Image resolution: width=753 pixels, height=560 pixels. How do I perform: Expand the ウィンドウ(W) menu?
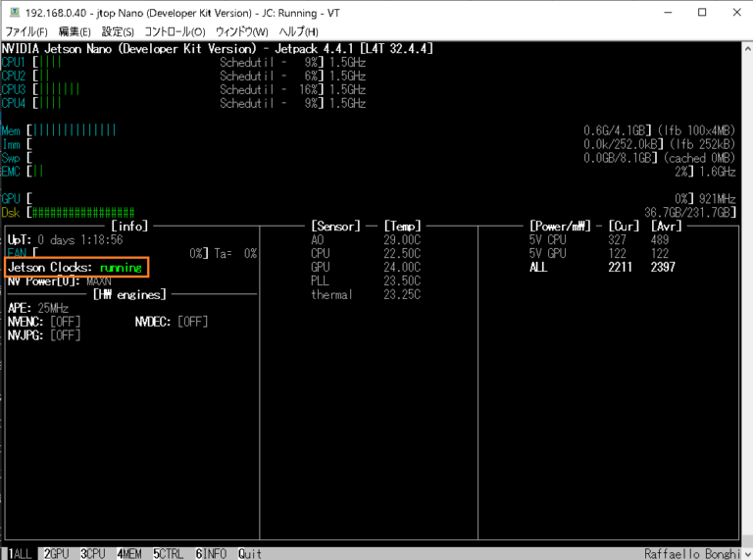[241, 32]
